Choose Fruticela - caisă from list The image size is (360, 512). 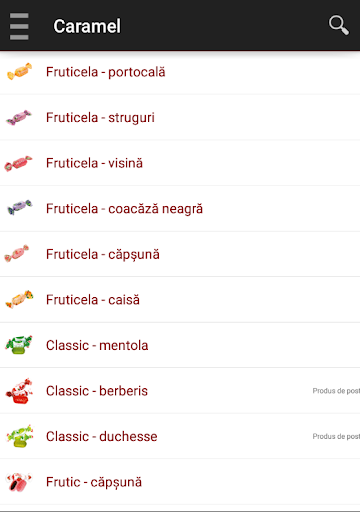pos(180,300)
